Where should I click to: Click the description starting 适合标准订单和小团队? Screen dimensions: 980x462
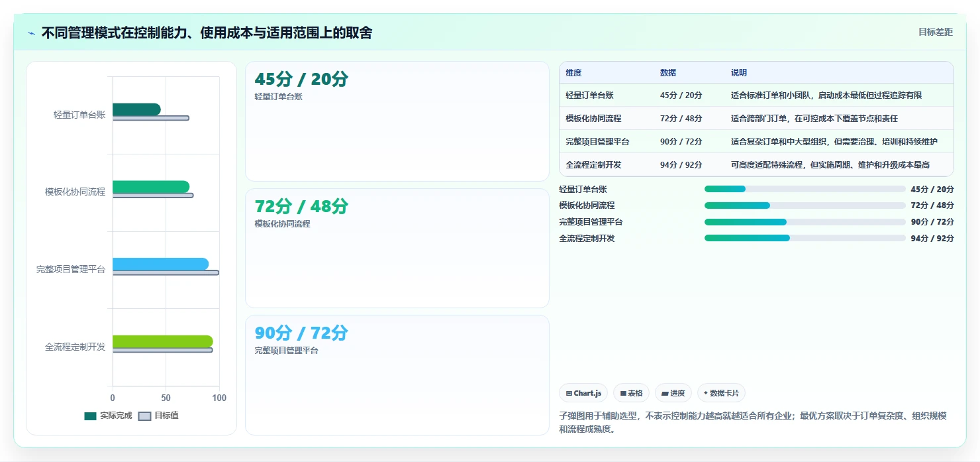(826, 95)
